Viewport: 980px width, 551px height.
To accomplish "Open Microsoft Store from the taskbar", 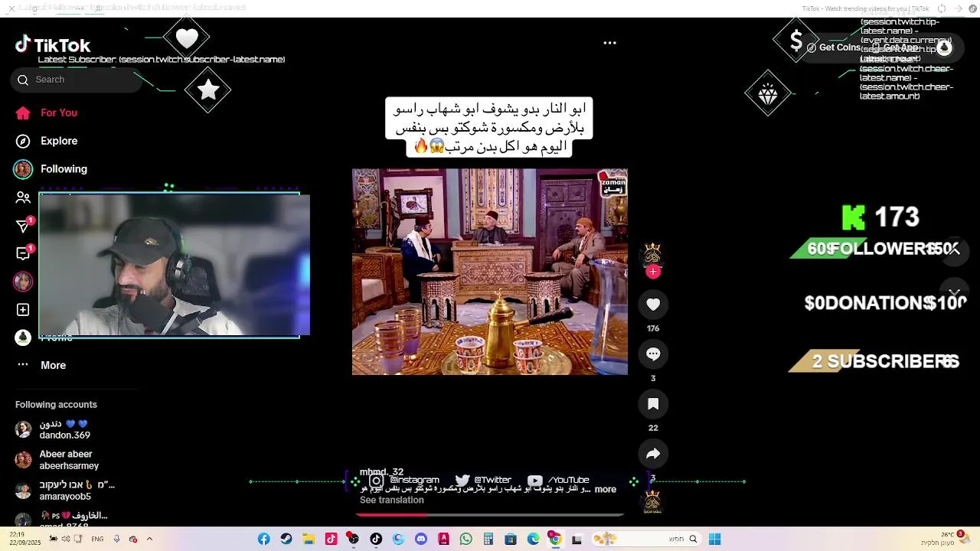I will pyautogui.click(x=511, y=540).
